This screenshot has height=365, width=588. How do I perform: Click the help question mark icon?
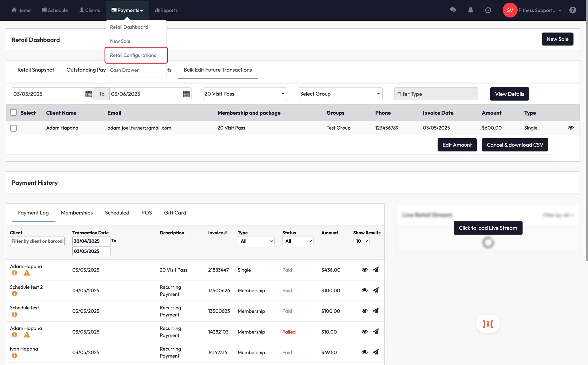572,10
